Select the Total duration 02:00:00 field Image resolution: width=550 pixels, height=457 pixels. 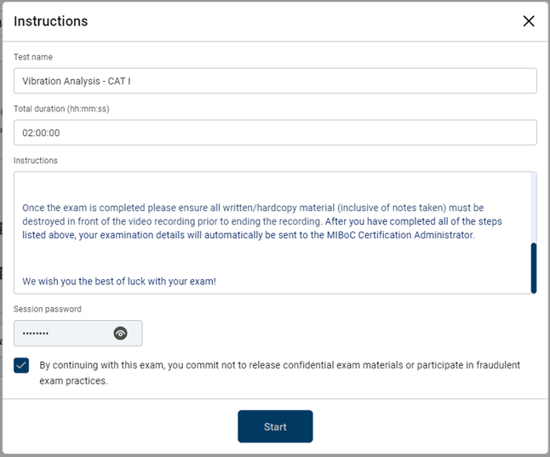click(275, 133)
